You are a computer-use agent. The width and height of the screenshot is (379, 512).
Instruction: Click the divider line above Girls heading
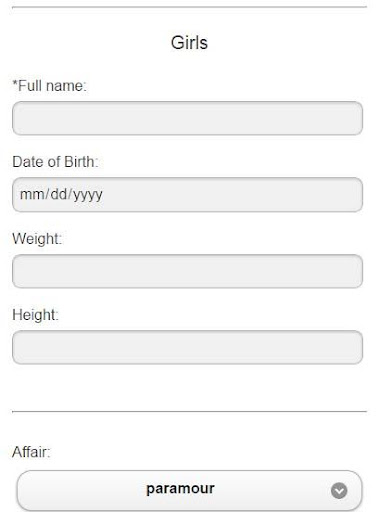[x=189, y=7]
